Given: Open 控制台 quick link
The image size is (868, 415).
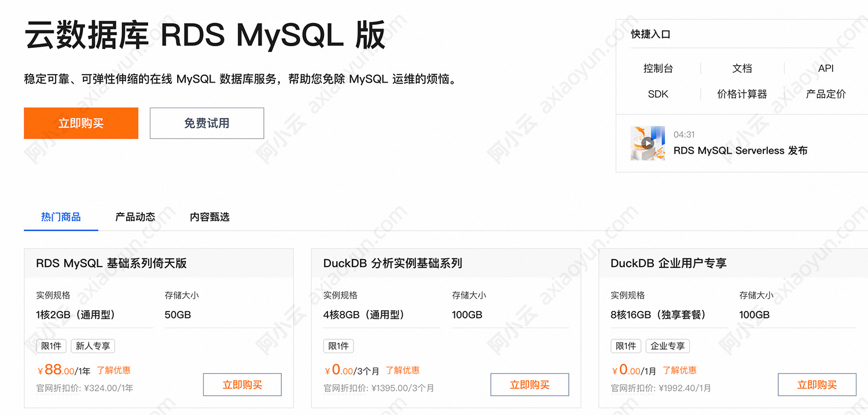Looking at the screenshot, I should [x=658, y=68].
